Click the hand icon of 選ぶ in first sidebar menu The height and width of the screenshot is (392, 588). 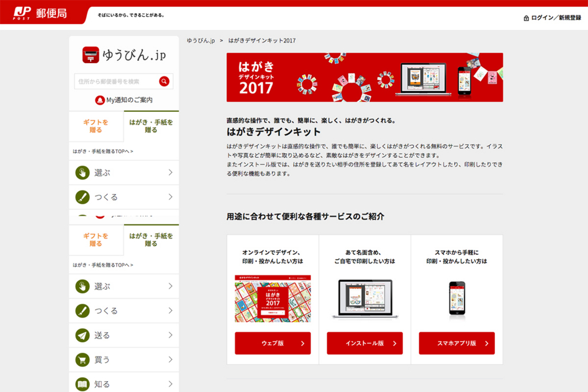pyautogui.click(x=83, y=173)
